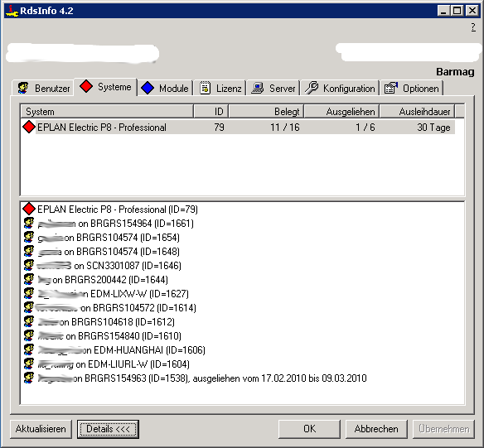Click the blue diamond Module icon
This screenshot has width=484, height=448.
[x=148, y=88]
